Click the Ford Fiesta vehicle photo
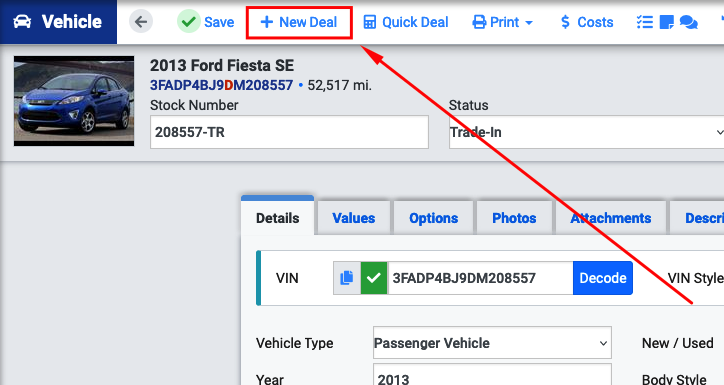This screenshot has width=724, height=385. click(x=74, y=101)
